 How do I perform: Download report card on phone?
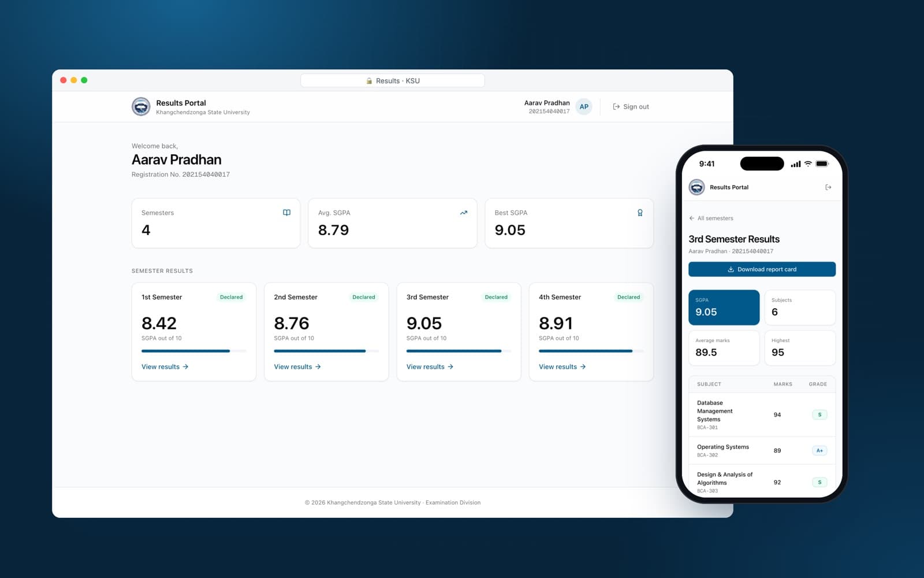pos(762,269)
